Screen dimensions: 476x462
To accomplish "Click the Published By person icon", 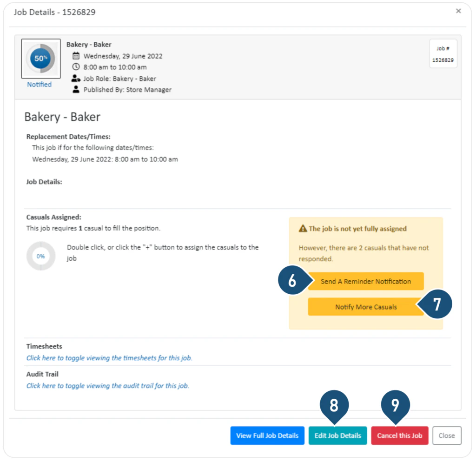I will coord(76,90).
